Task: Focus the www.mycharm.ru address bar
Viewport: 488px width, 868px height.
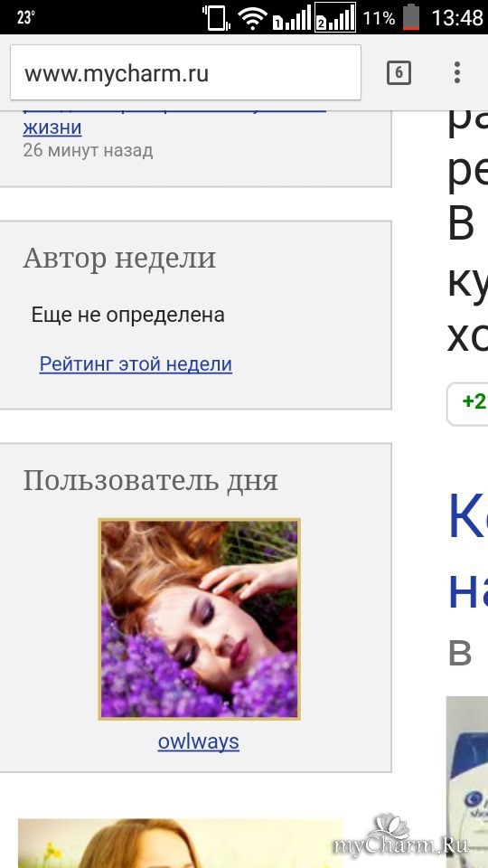Action: 185,72
